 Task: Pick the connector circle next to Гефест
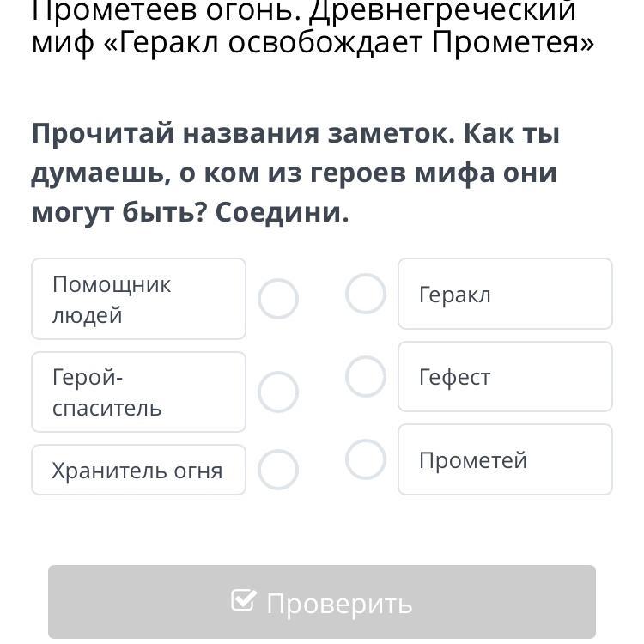(366, 377)
